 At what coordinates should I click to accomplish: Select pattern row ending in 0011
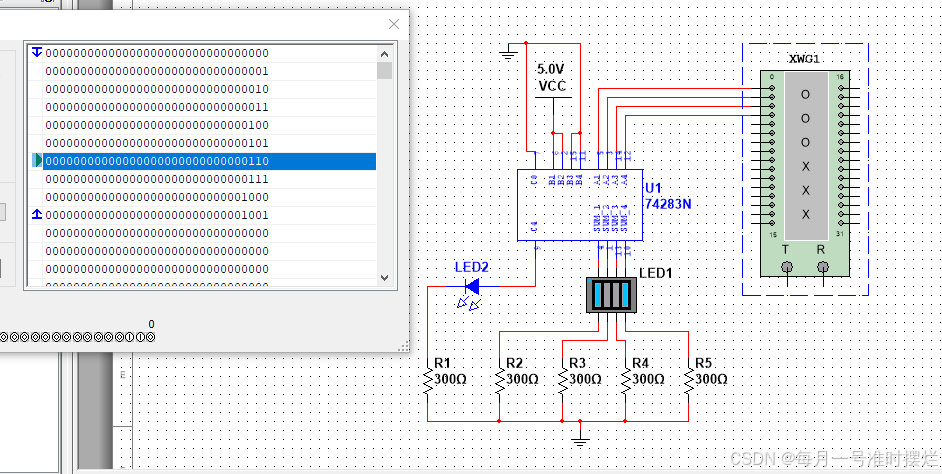[x=210, y=107]
